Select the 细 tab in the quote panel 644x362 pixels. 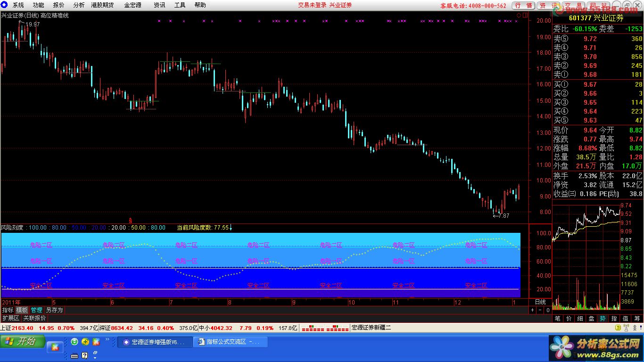[x=580, y=319]
